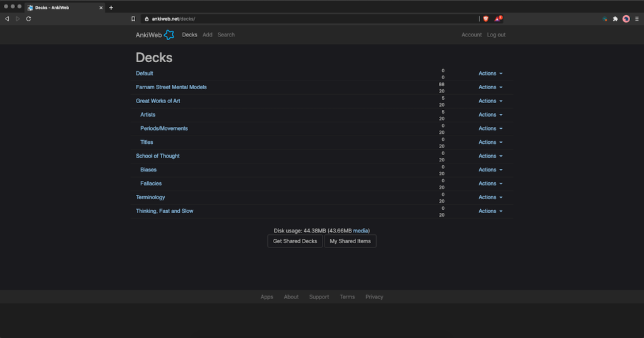
Task: Select the Search navigation item
Action: [226, 35]
